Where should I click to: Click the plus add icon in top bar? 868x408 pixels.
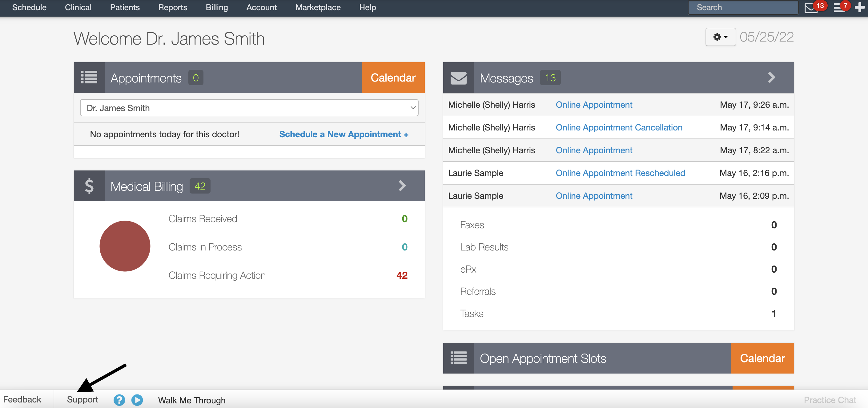(x=859, y=7)
